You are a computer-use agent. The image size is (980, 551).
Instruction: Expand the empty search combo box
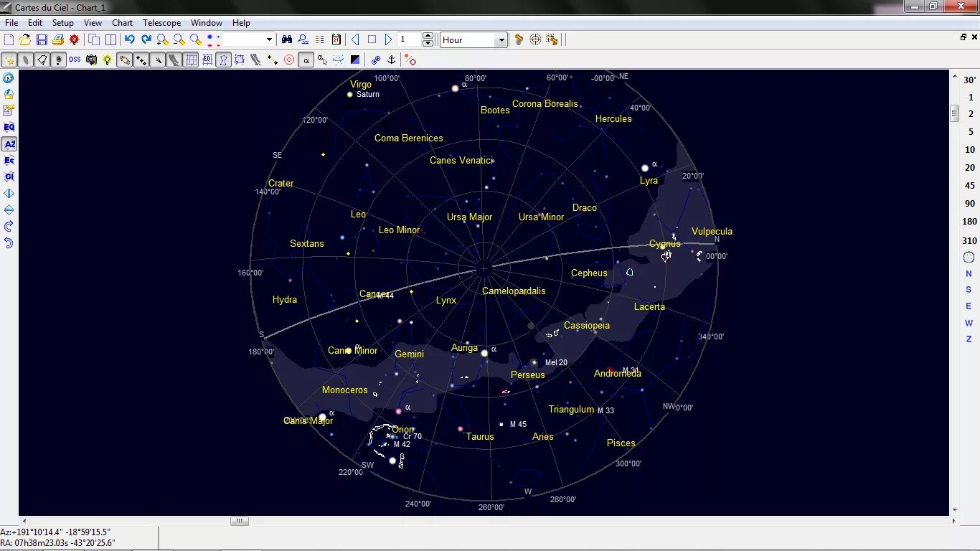click(x=269, y=39)
